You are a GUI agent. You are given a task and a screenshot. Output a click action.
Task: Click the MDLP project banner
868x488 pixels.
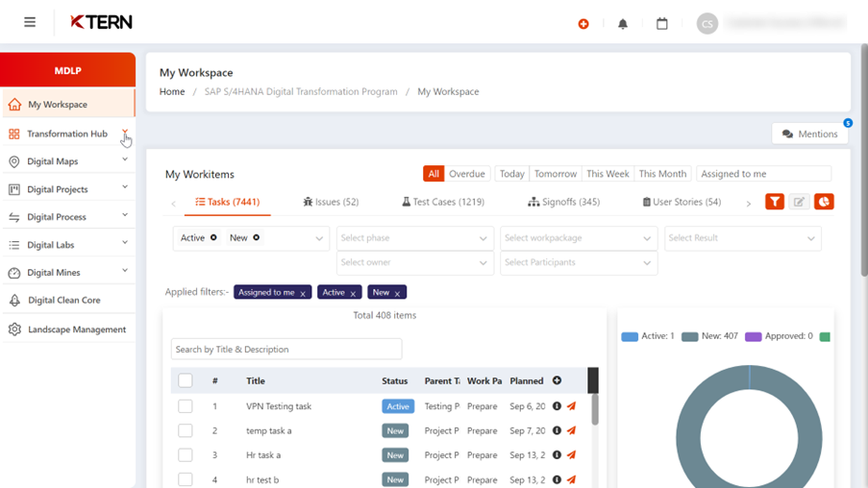click(67, 70)
